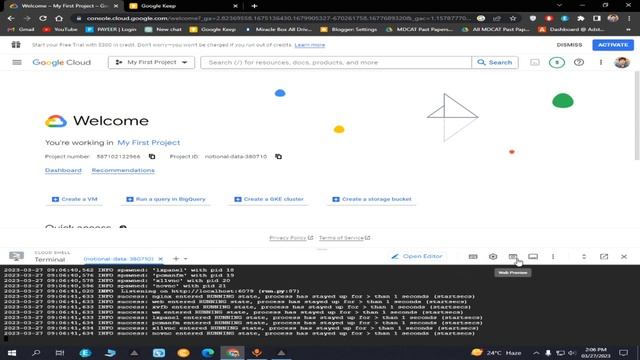This screenshot has height=360, width=640.
Task: Open the Cloud Shell more options menu
Action: (553, 256)
